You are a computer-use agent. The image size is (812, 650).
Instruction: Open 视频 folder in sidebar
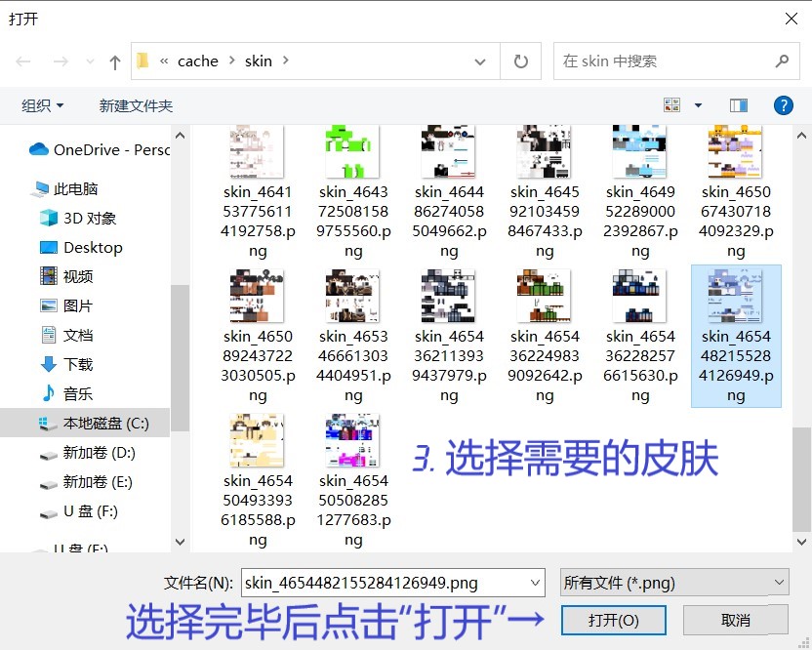[x=66, y=276]
